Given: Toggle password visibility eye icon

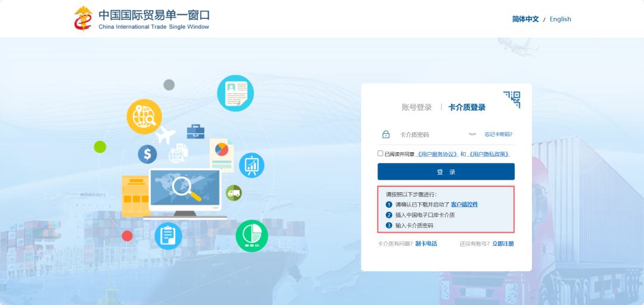Looking at the screenshot, I should point(472,135).
